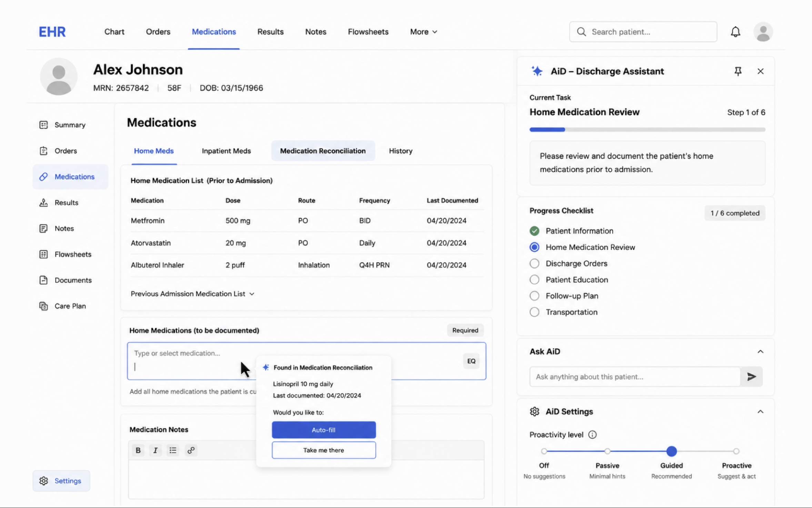
Task: Open the Flowsheets tab in top navigation
Action: coord(368,32)
